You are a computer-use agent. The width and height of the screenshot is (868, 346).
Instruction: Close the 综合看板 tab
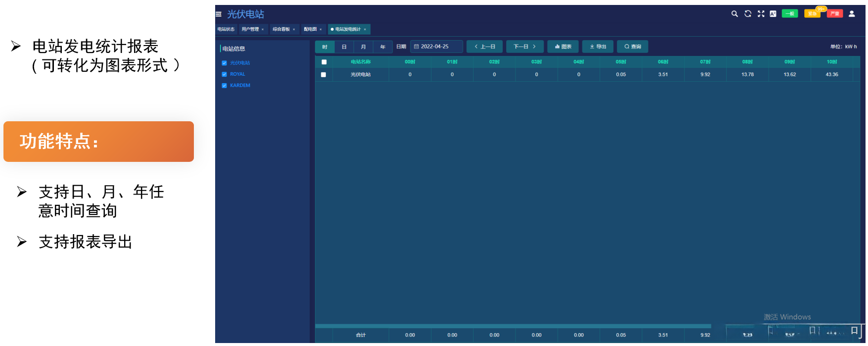(294, 29)
